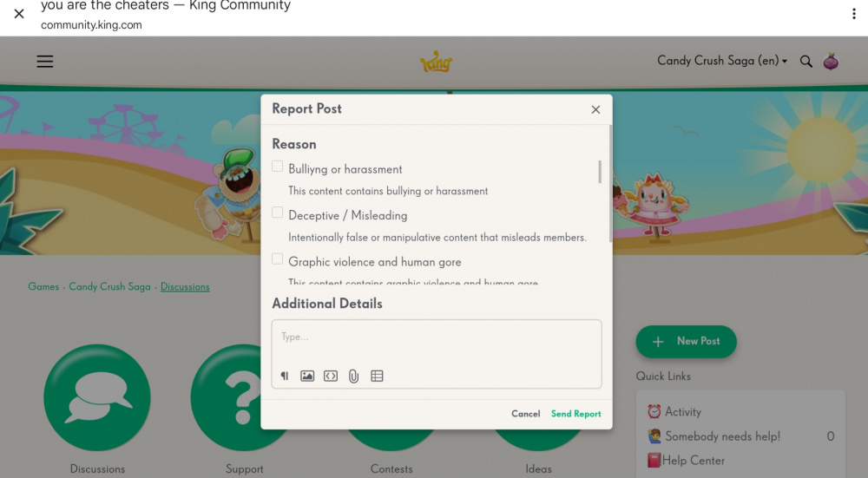Insert an image via editor toolbar

pos(307,377)
